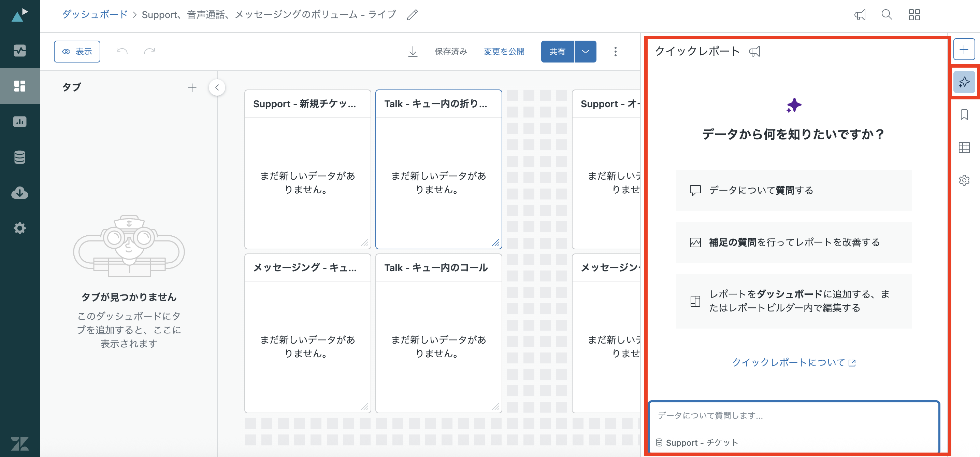This screenshot has height=457, width=980.
Task: Click the 保存済み saved status text
Action: coord(451,52)
